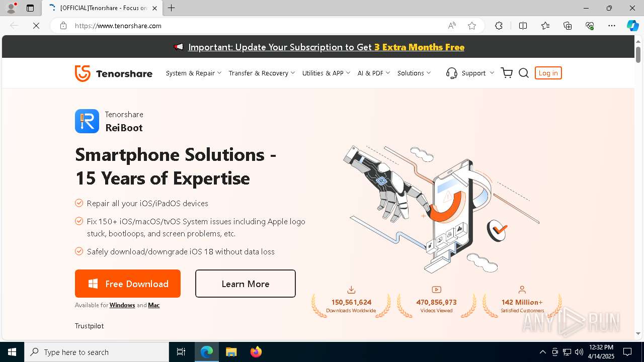Click the Learn More button
Image resolution: width=644 pixels, height=362 pixels.
tap(246, 284)
